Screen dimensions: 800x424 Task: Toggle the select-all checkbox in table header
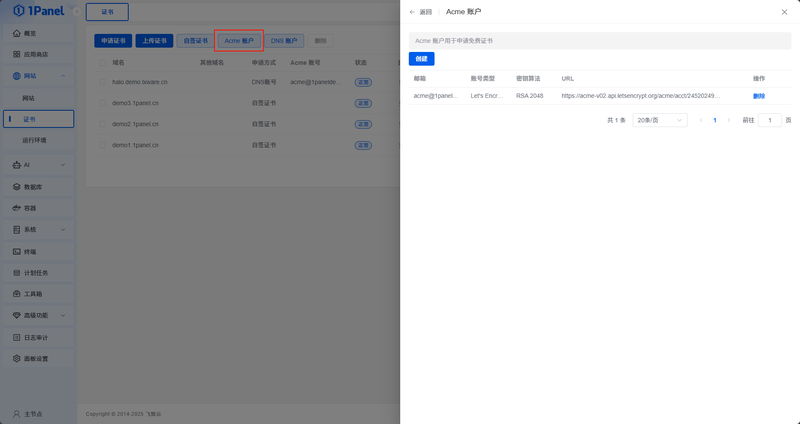click(103, 63)
